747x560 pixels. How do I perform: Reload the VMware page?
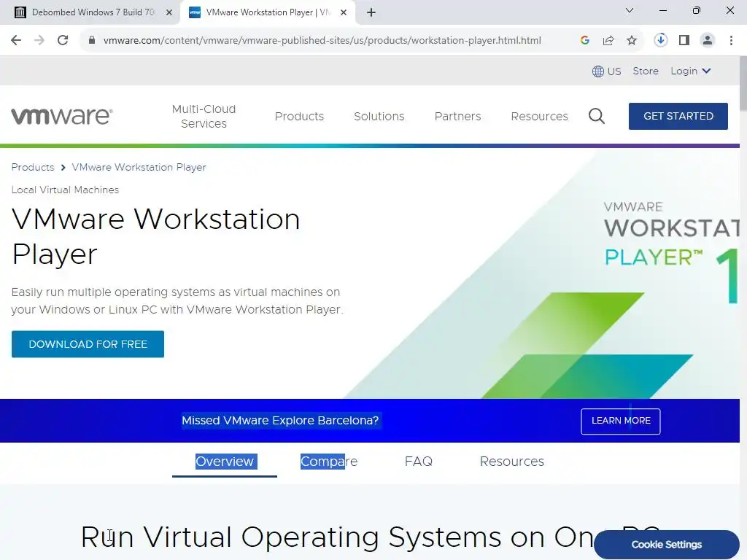pyautogui.click(x=63, y=41)
